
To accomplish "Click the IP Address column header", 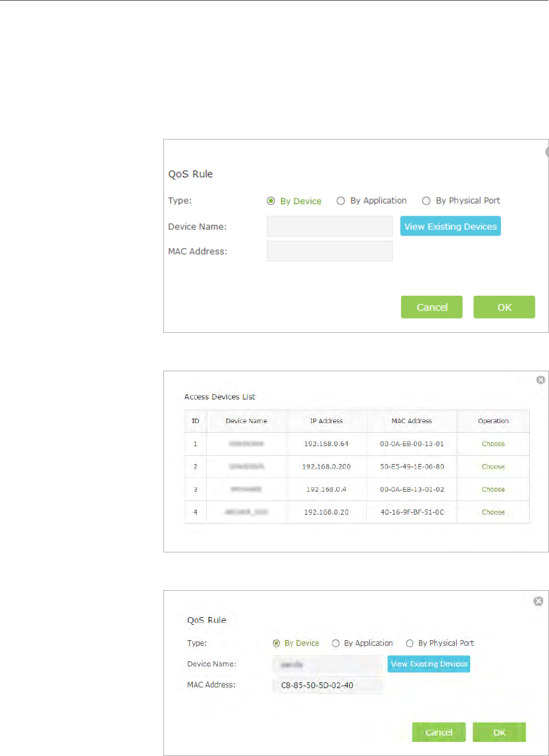I will tap(327, 421).
